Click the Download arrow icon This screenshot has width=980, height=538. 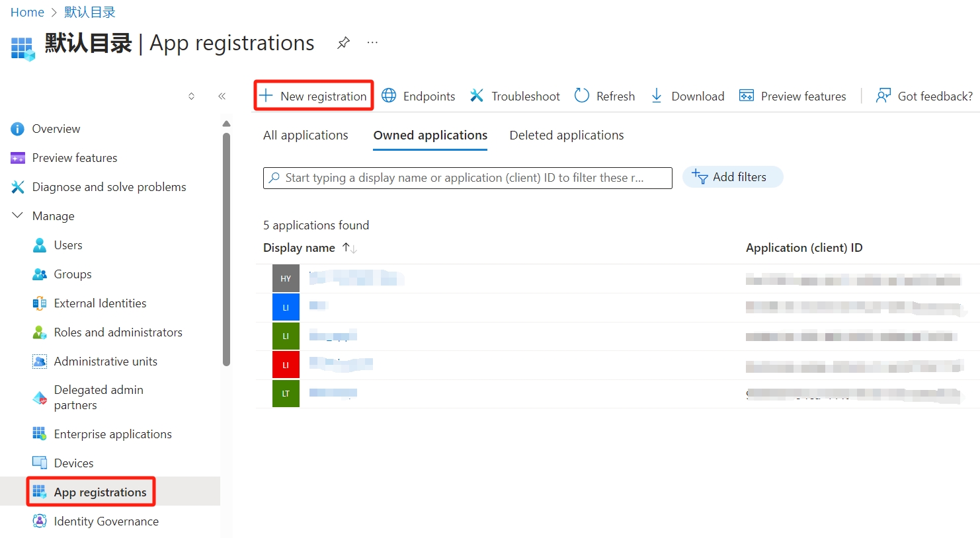coord(657,96)
